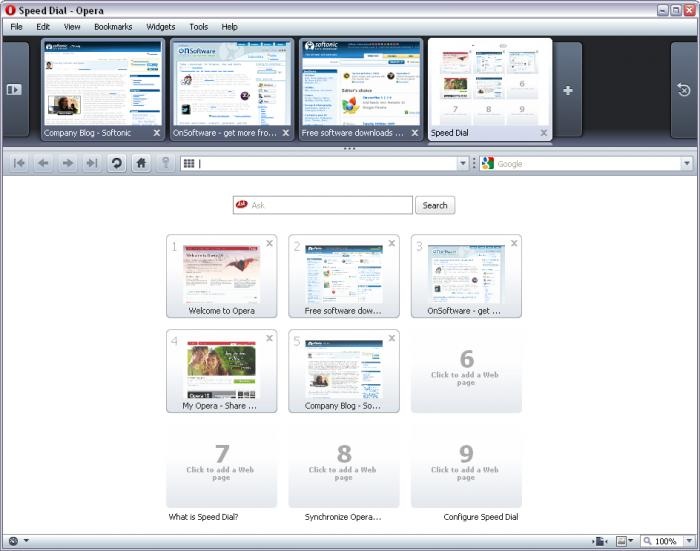Go forward with the Forward arrow

tap(67, 163)
